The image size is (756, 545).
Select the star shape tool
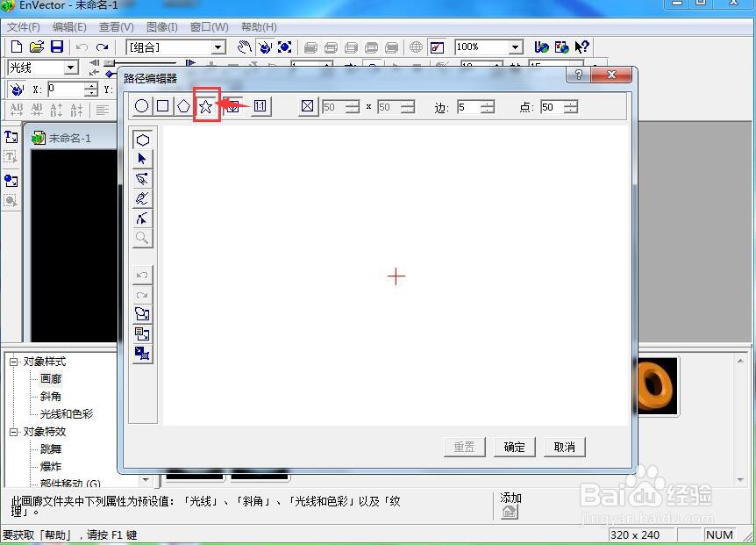(x=206, y=106)
